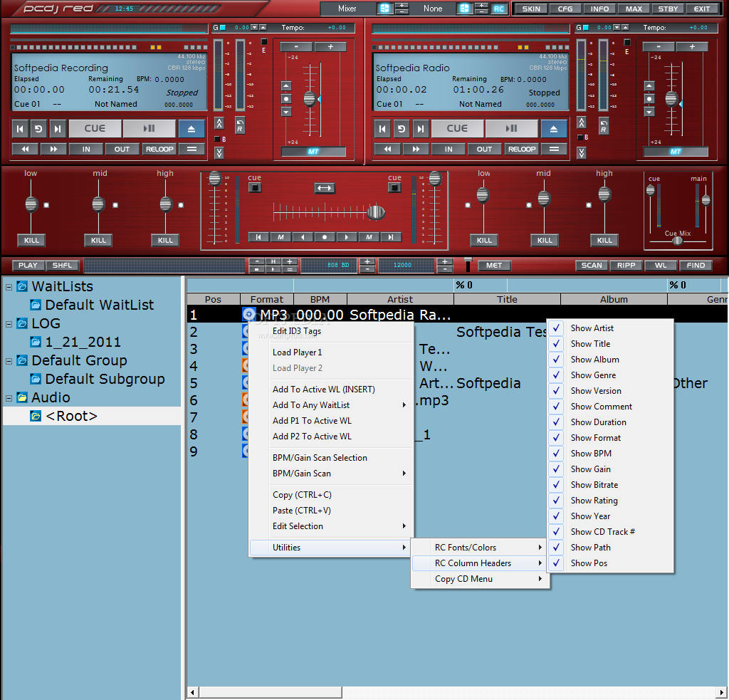Click the left deck pitch slider knob

[310, 99]
